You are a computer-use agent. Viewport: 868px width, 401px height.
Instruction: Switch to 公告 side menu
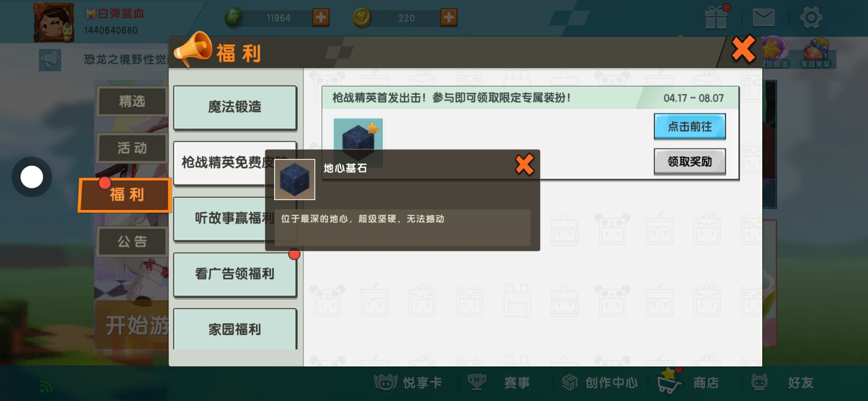pos(132,242)
